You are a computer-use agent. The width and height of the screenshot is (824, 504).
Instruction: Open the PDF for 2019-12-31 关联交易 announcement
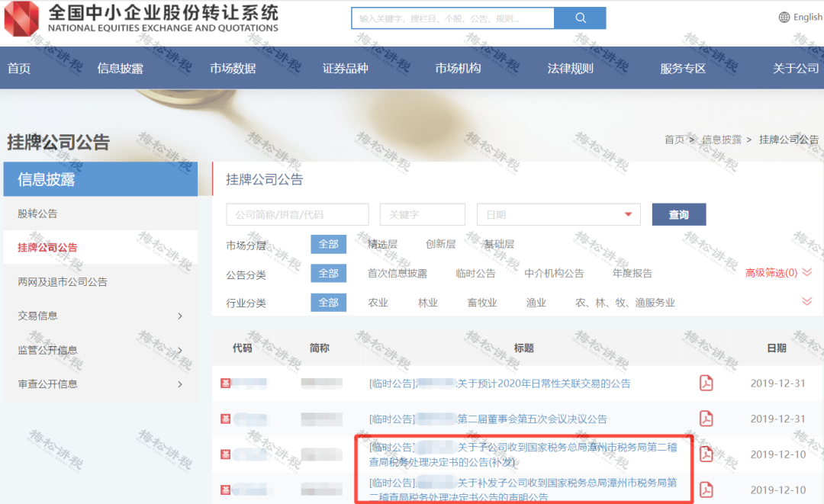point(706,383)
